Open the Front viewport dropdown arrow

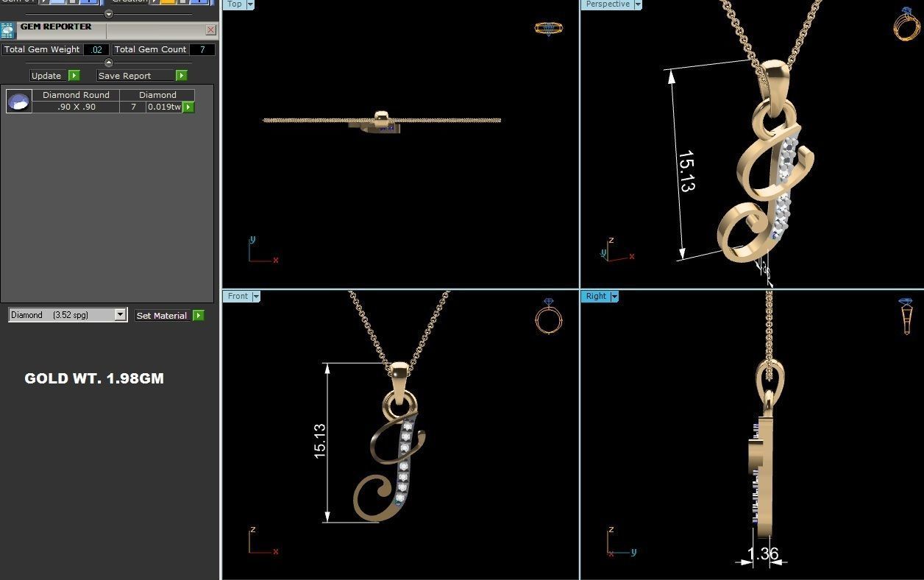point(256,296)
